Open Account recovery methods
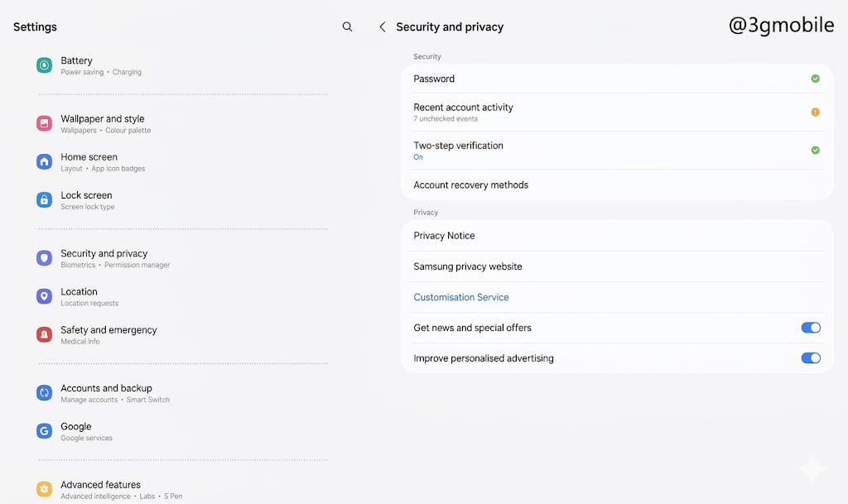The image size is (848, 504). [x=470, y=185]
